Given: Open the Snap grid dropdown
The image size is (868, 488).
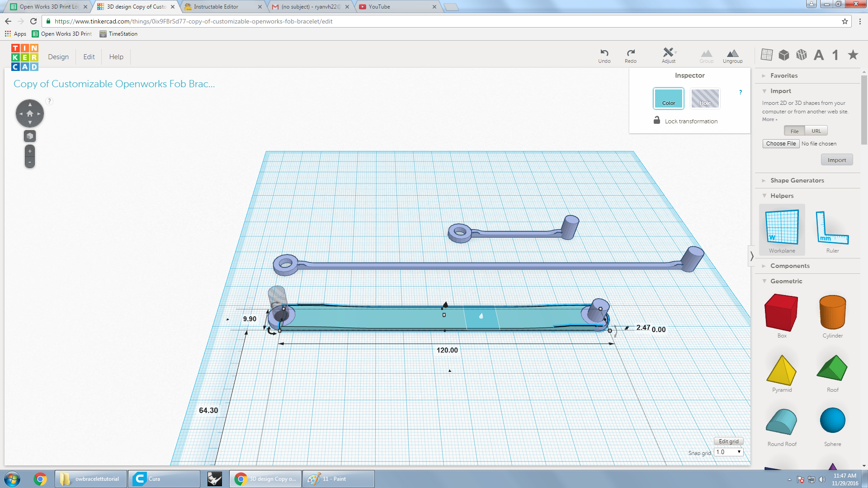Looking at the screenshot, I should pos(729,452).
